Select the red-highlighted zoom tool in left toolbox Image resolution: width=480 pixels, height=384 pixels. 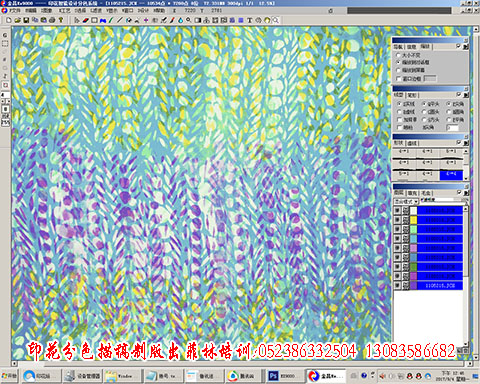[5, 85]
